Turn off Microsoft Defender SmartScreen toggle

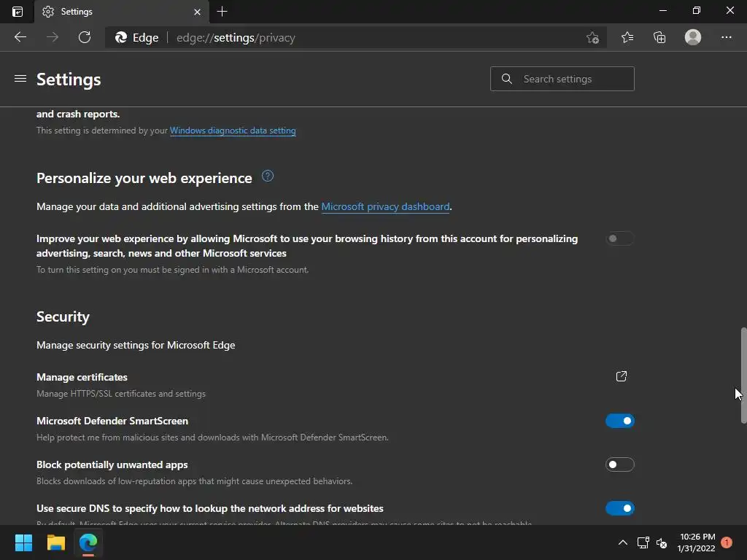tap(620, 421)
